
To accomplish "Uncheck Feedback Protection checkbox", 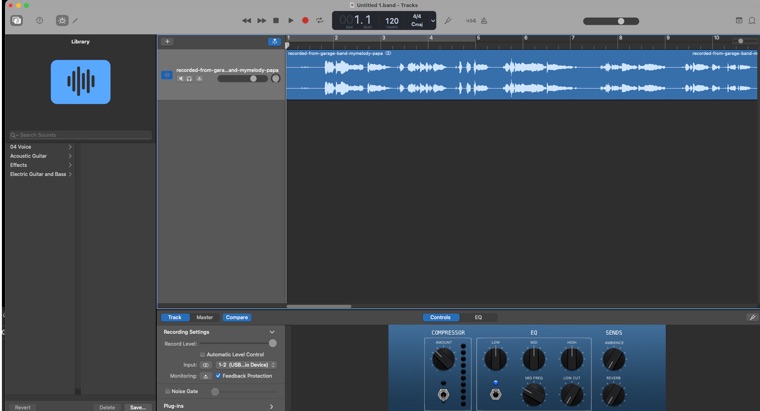I will 218,376.
